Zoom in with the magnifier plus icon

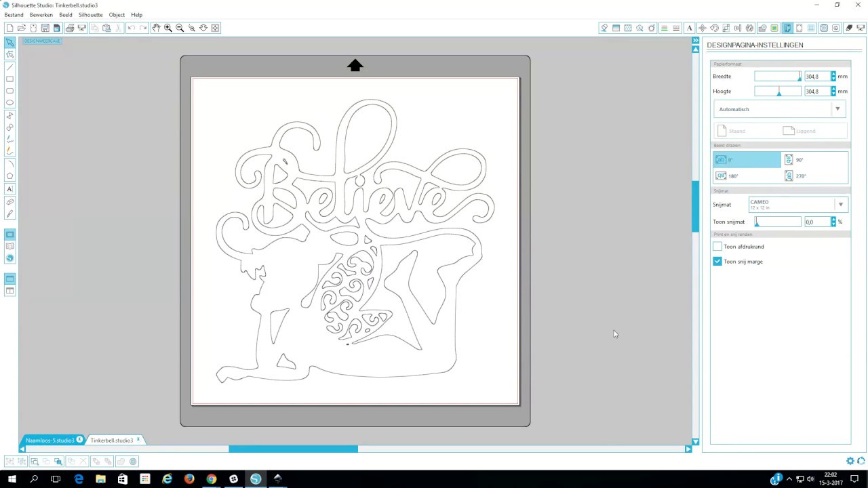click(x=168, y=28)
